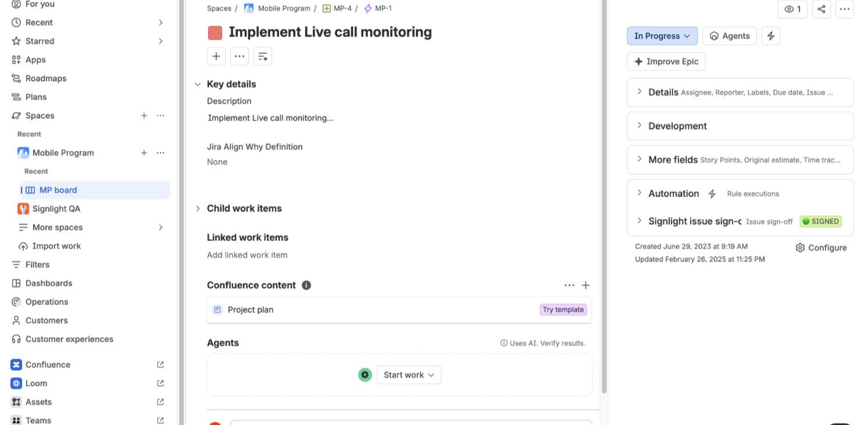Click the Confluence content info icon

(306, 285)
